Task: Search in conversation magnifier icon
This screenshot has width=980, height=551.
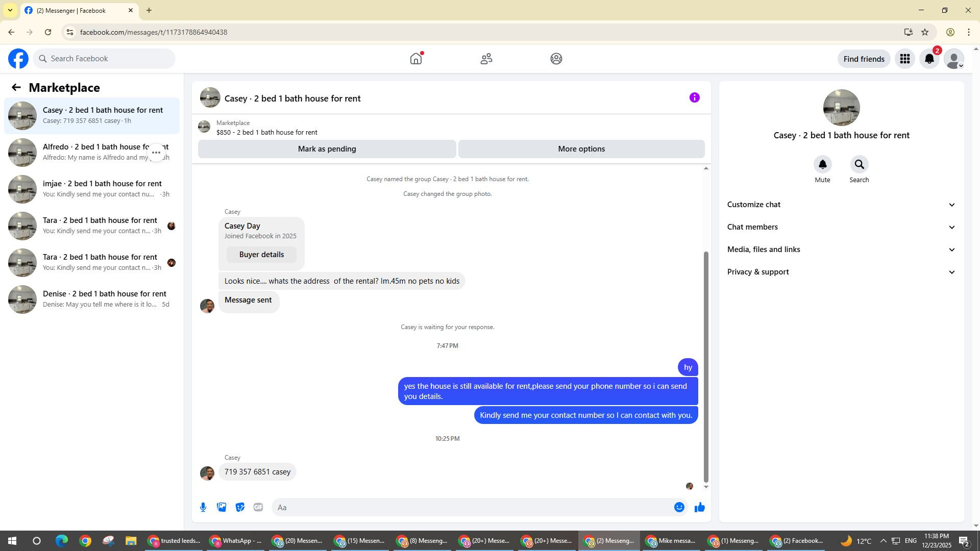Action: [x=859, y=165]
